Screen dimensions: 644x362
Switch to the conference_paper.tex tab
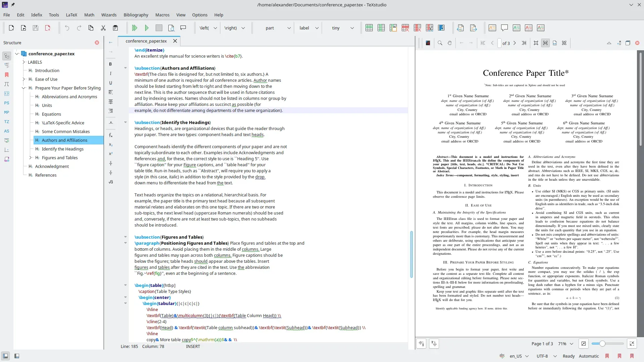146,41
